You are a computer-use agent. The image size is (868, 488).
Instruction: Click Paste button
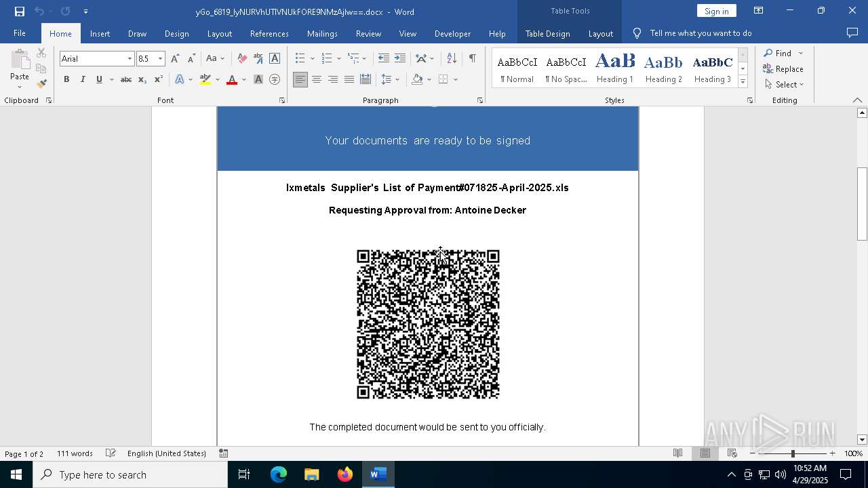click(x=19, y=69)
